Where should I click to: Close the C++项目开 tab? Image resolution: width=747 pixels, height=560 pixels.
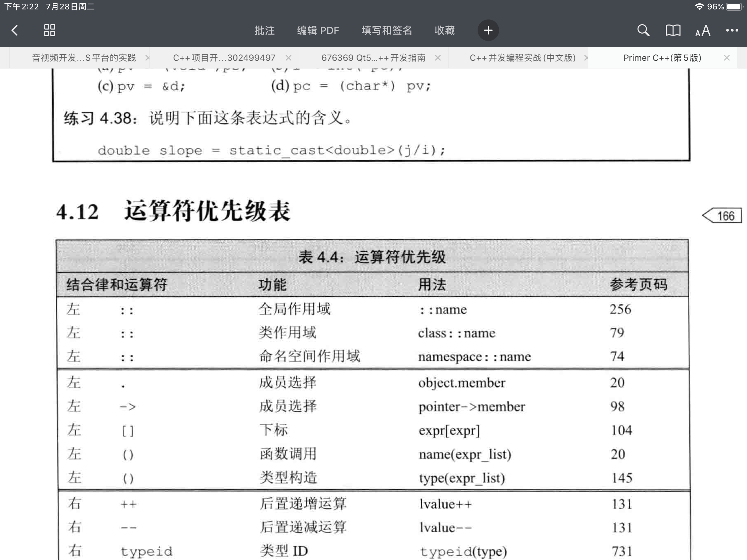[289, 58]
